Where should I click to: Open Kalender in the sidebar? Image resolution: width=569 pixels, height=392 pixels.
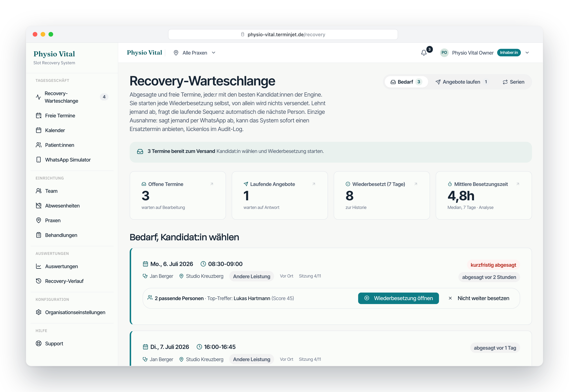click(72, 130)
